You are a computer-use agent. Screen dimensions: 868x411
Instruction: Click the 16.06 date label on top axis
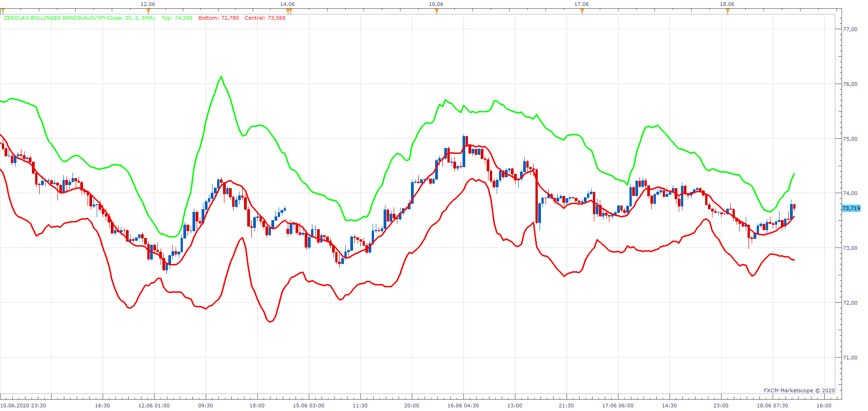[436, 4]
